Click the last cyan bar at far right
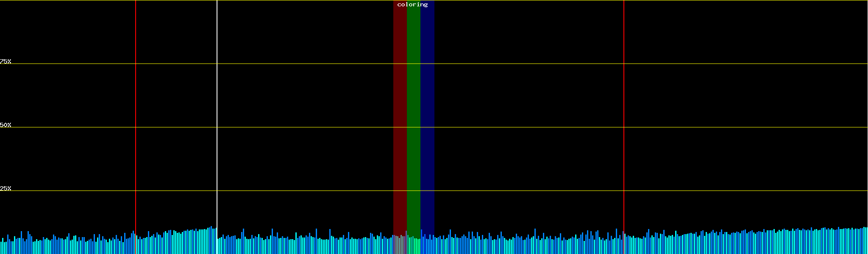This screenshot has width=868, height=254. tap(866, 241)
